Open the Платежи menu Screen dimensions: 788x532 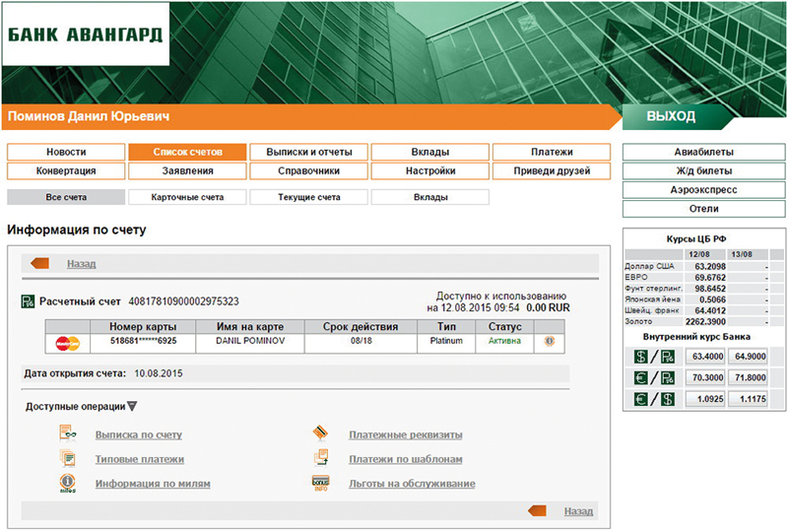pos(552,152)
